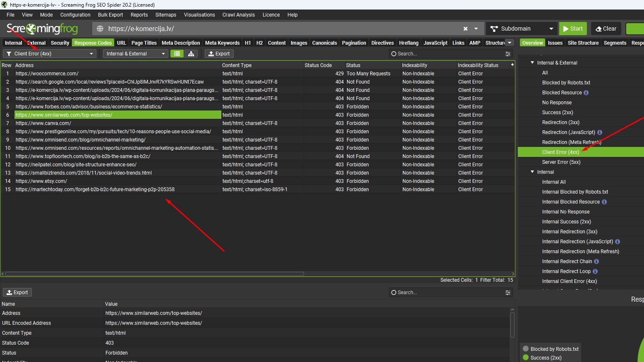Image resolution: width=644 pixels, height=362 pixels.
Task: Open the Bulk Export menu
Action: click(x=110, y=15)
